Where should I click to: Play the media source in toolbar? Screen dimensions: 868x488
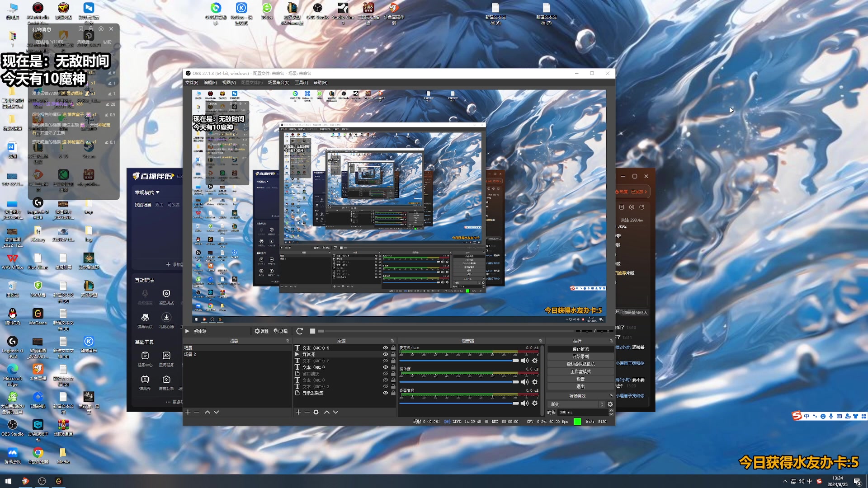[x=187, y=331]
